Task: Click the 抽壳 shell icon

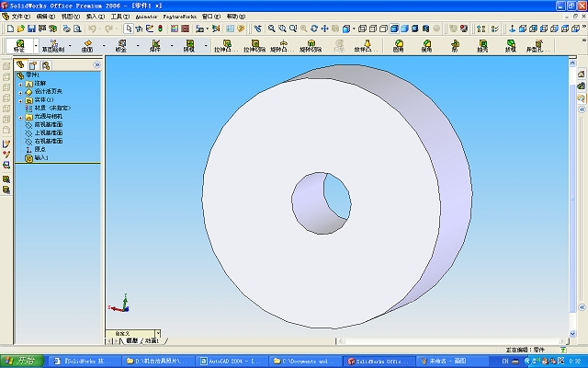Action: 483,46
